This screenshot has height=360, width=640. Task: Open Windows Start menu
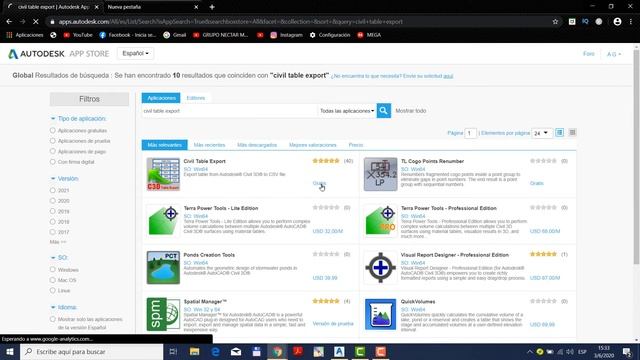point(10,351)
